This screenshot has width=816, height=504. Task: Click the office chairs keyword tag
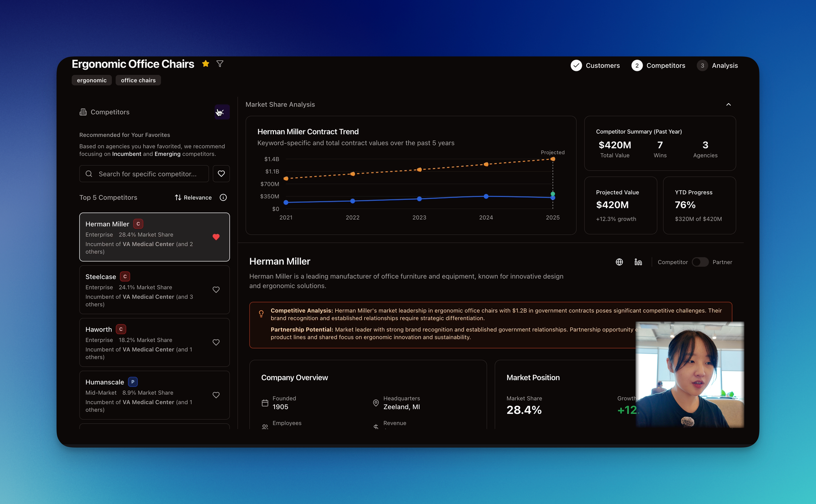point(138,80)
